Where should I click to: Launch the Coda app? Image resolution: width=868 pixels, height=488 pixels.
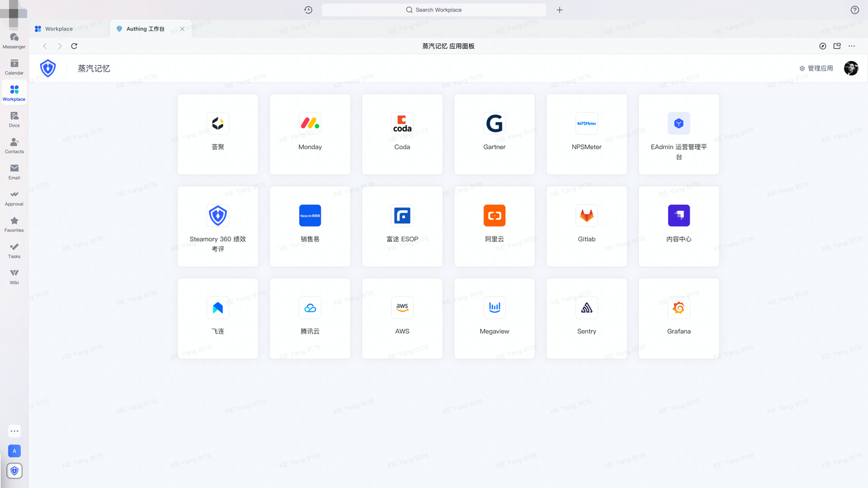[402, 134]
